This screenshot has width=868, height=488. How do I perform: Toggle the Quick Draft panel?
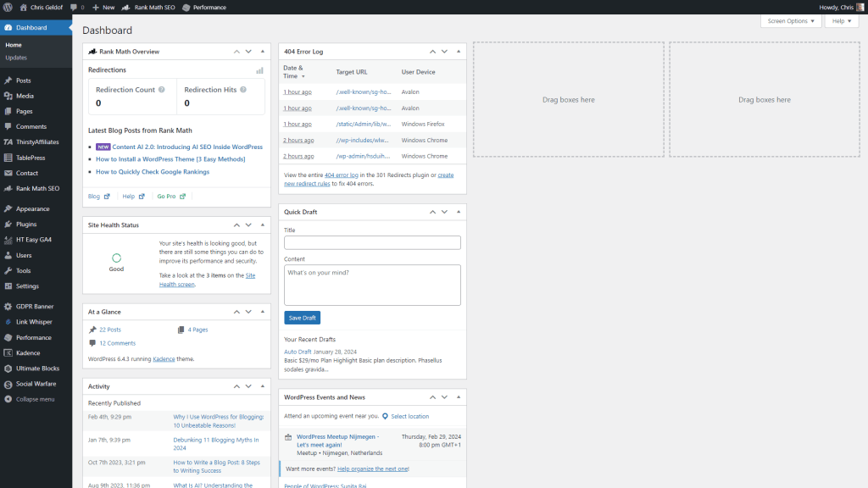pyautogui.click(x=459, y=212)
